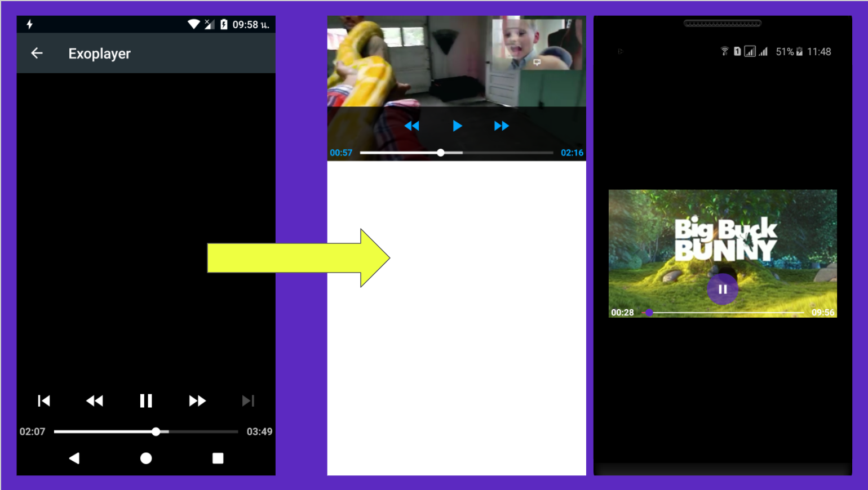The height and width of the screenshot is (490, 868).
Task: Tap the 51% battery indicator
Action: click(789, 51)
